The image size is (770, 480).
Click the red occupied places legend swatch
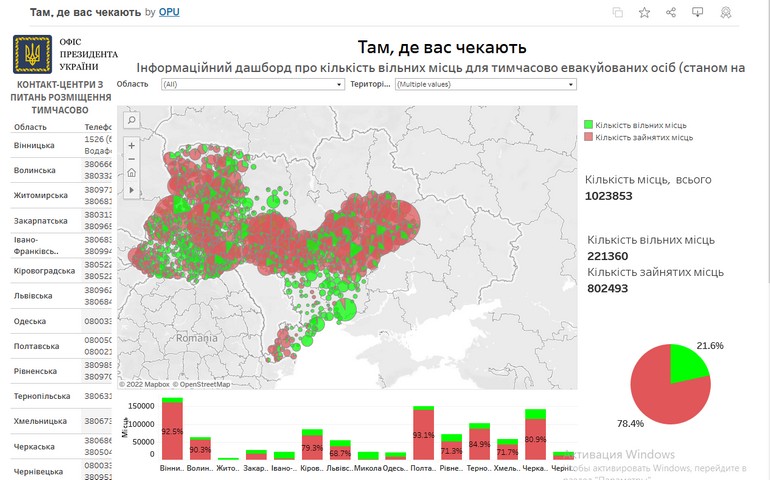(589, 136)
